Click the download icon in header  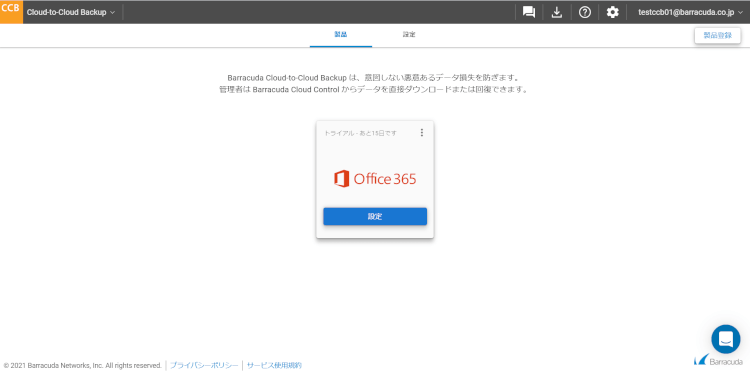tap(556, 12)
